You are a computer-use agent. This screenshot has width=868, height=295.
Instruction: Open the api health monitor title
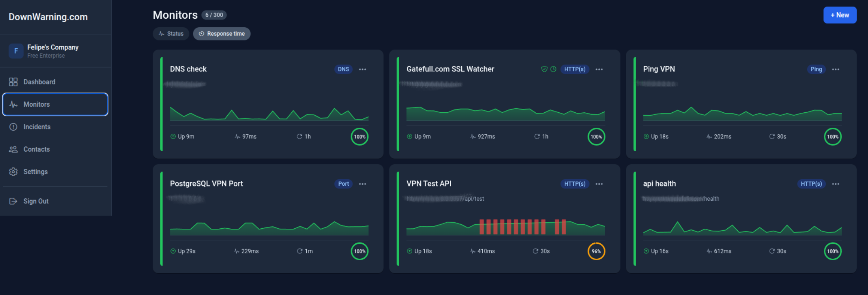(659, 184)
